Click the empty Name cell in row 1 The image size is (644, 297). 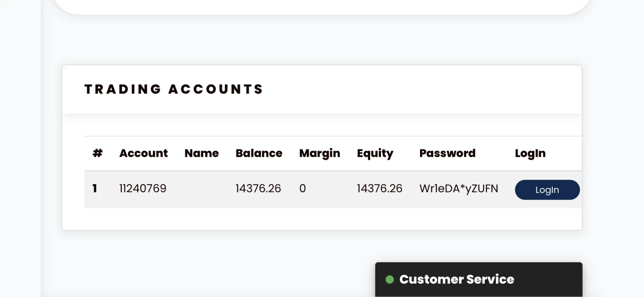click(x=202, y=189)
